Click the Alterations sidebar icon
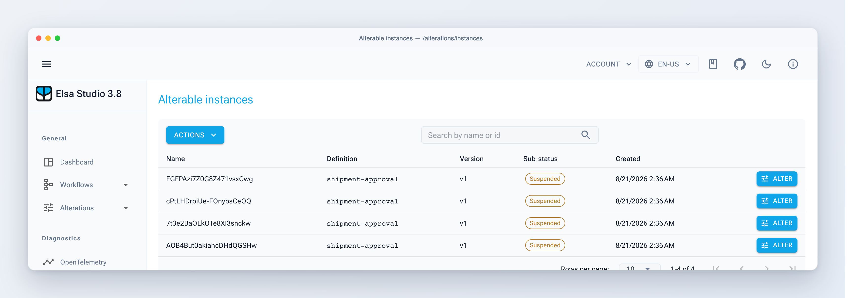Image resolution: width=868 pixels, height=298 pixels. (48, 208)
